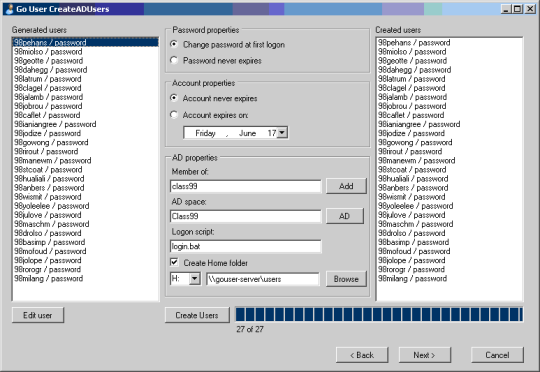The width and height of the screenshot is (540, 372).
Task: Select 98clagel in Generated users list
Action: 85,88
